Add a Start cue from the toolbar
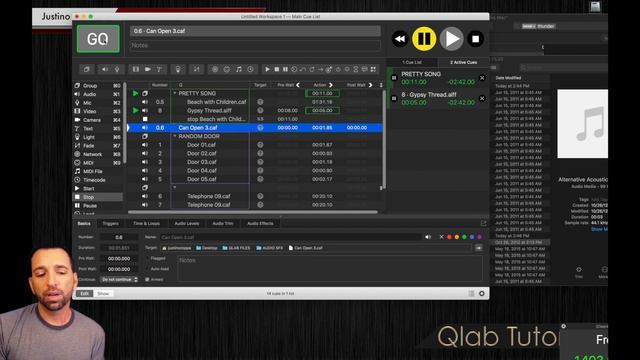The width and height of the screenshot is (640, 360). coord(267,69)
